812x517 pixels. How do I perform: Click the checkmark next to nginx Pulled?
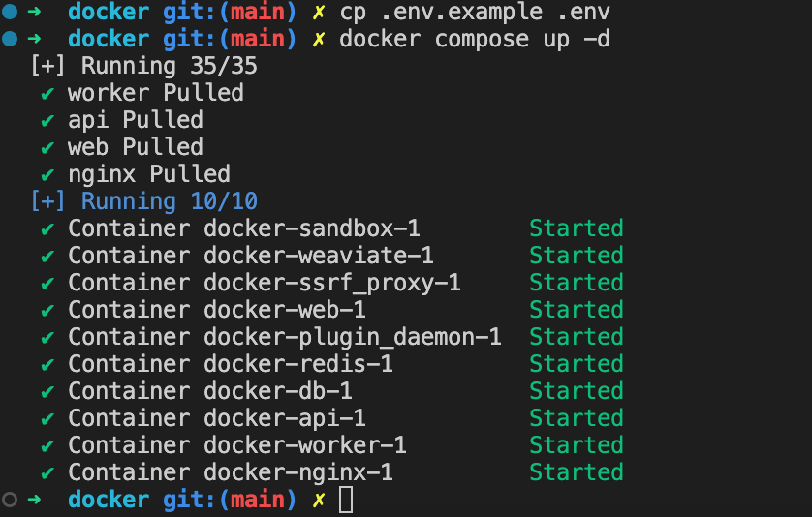click(47, 175)
